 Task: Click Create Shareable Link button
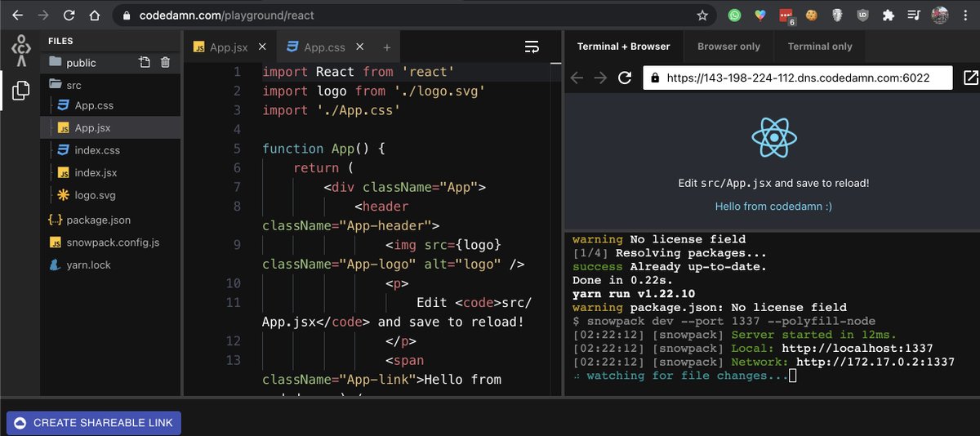click(94, 422)
